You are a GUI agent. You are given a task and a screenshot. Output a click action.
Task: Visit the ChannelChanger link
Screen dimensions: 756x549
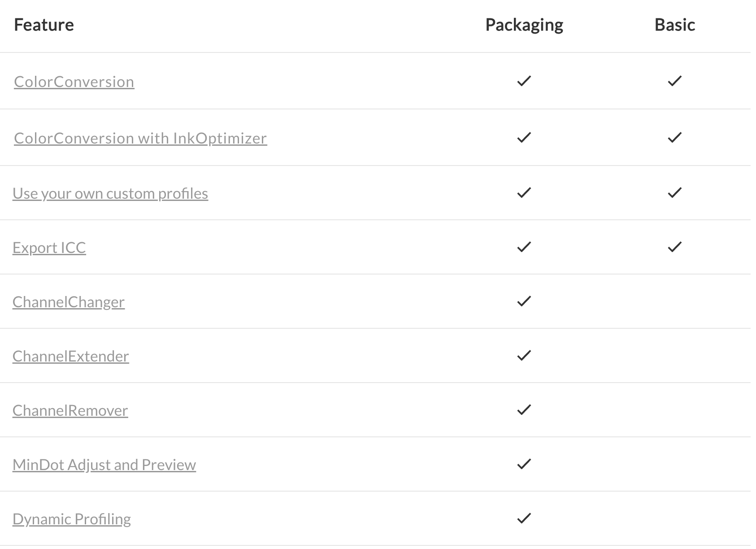pyautogui.click(x=69, y=302)
